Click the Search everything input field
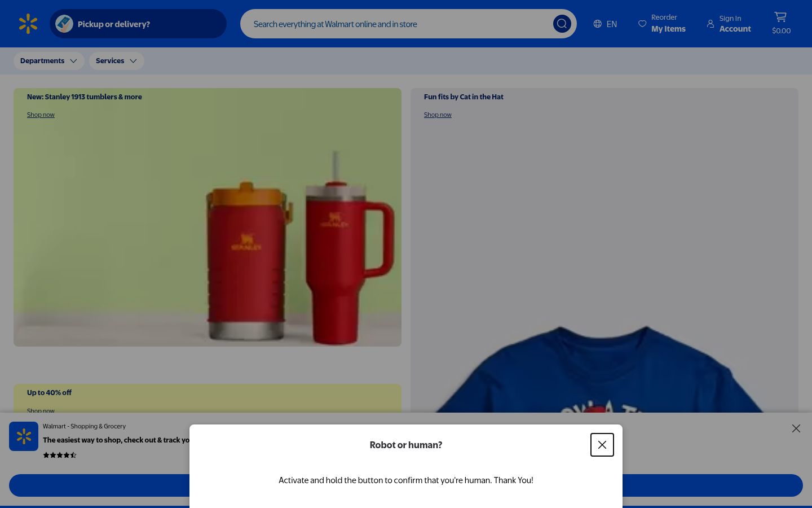The image size is (812, 508). coord(395,24)
